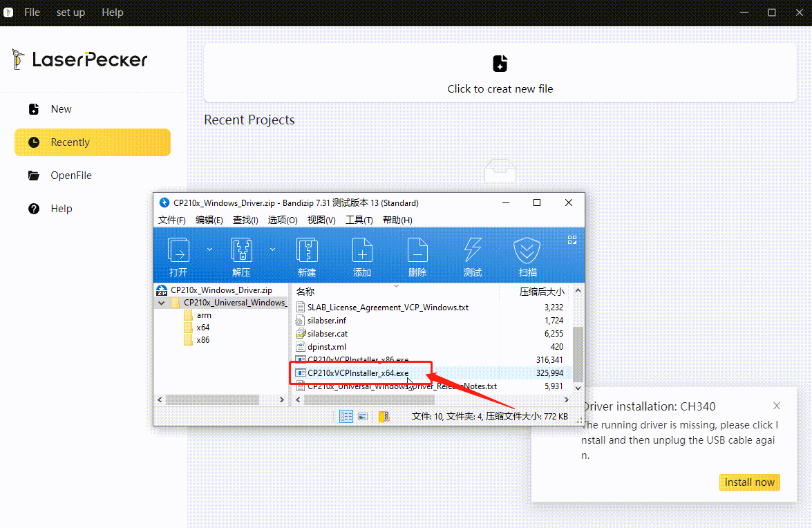Close the Bandizip window
Screen dimensions: 812x528
(x=569, y=202)
